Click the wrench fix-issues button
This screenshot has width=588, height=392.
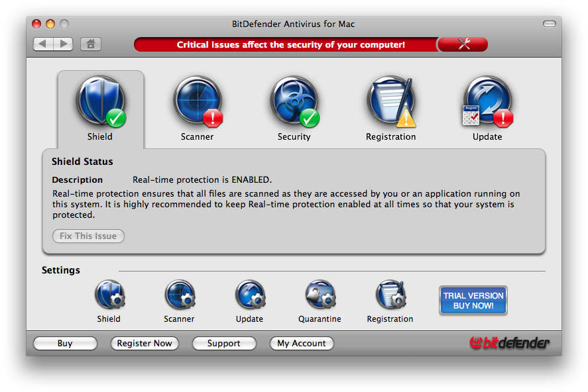(x=463, y=44)
